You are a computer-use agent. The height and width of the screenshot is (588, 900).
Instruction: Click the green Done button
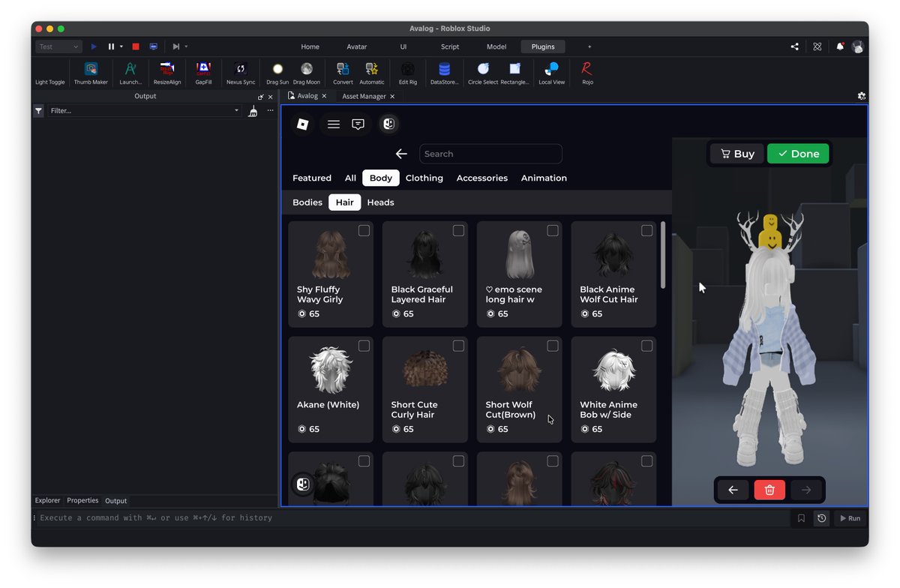[798, 154]
